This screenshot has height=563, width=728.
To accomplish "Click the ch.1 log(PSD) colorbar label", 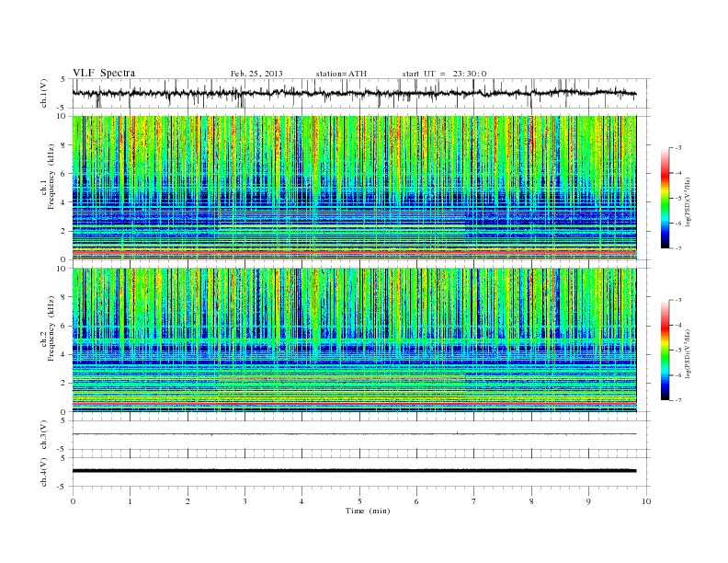I will point(688,201).
